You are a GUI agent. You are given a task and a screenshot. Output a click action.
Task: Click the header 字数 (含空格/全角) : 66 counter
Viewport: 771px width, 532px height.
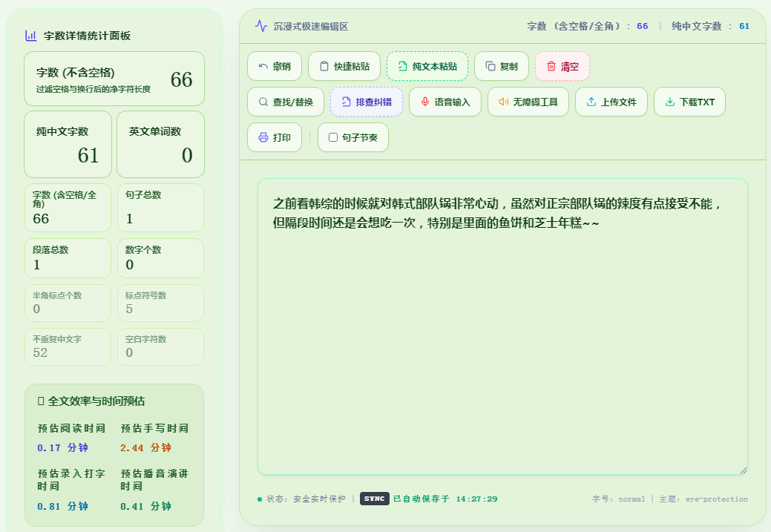click(x=588, y=26)
